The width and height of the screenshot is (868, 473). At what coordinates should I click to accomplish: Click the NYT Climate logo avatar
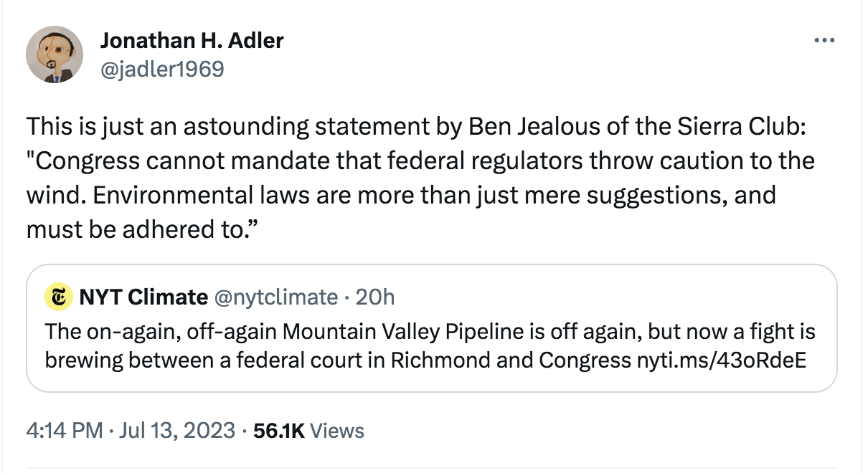point(57,296)
